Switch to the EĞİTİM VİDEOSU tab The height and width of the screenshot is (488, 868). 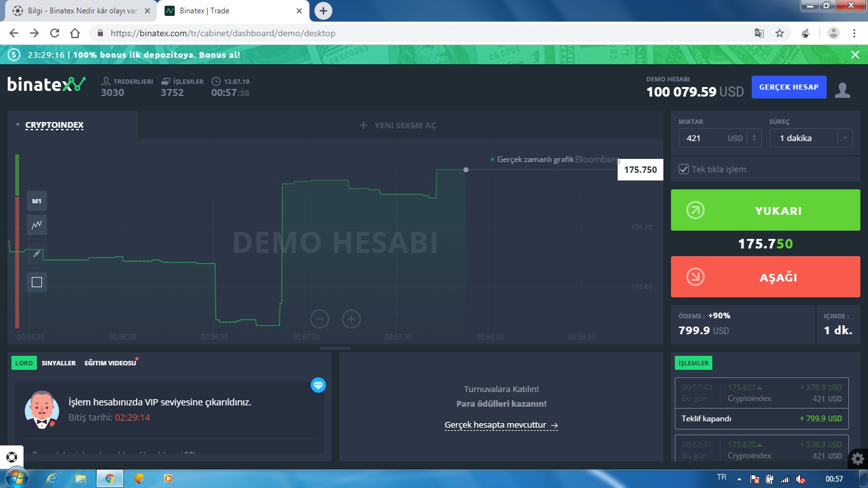click(x=111, y=363)
